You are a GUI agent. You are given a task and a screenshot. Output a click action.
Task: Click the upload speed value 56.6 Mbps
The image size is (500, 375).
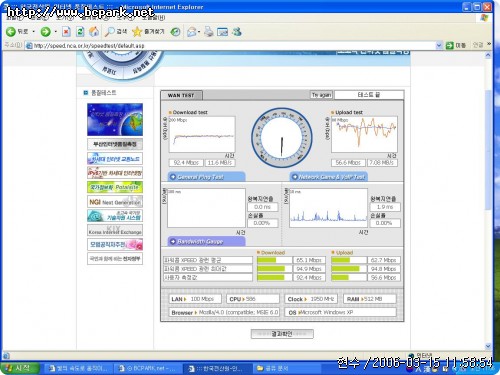348,163
